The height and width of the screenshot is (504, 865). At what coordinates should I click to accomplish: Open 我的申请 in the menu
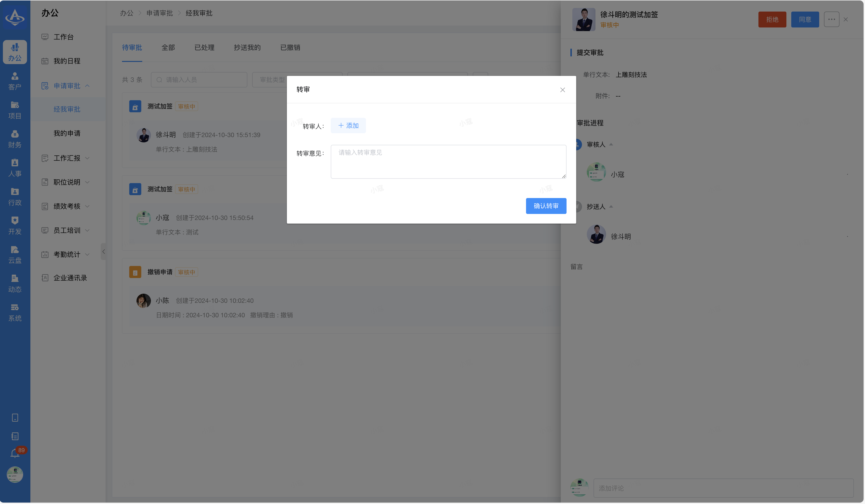67,133
